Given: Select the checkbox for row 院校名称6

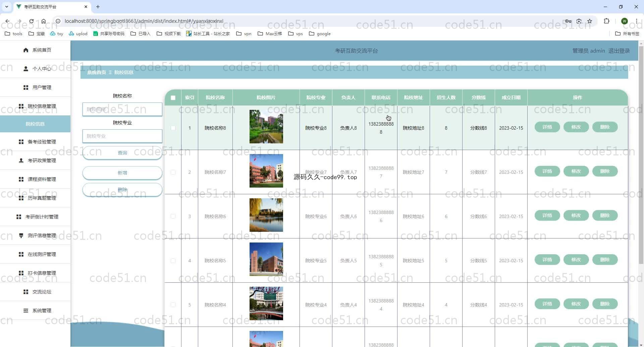Looking at the screenshot, I should (x=173, y=216).
